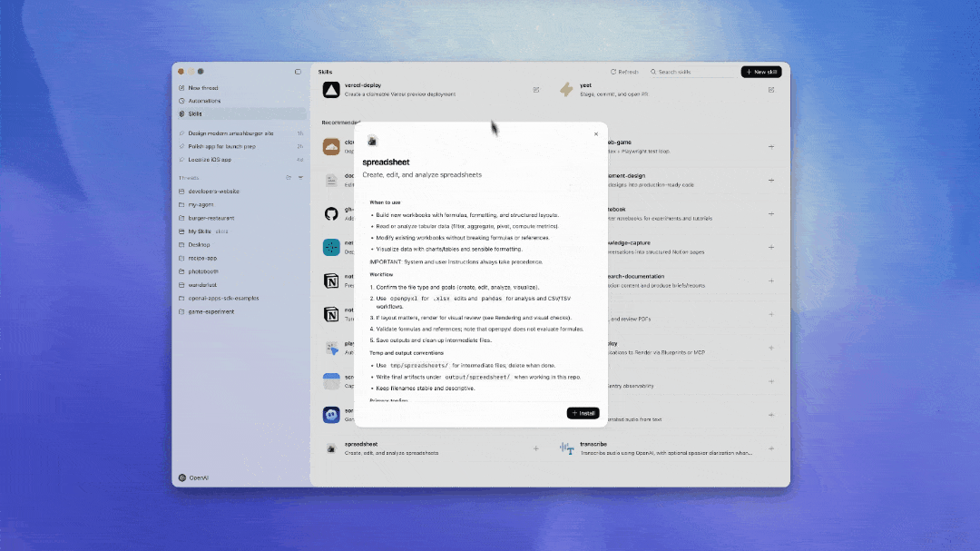Add the notebook skill with plus icon

click(771, 214)
